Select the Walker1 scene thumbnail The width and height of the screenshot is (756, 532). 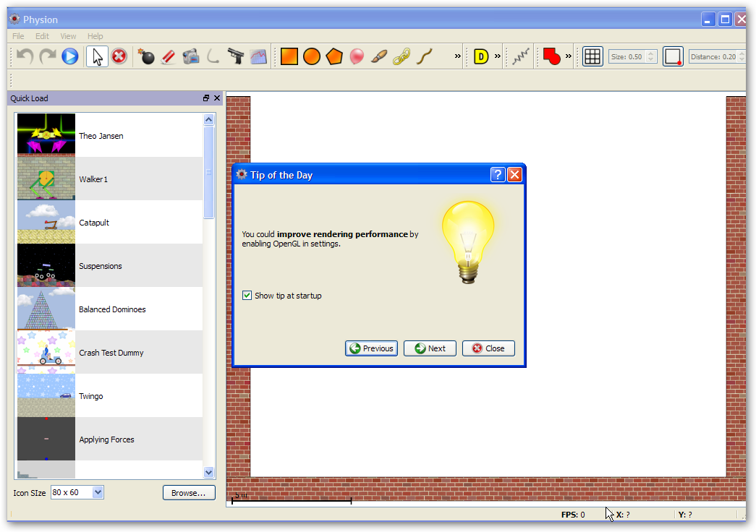[46, 178]
